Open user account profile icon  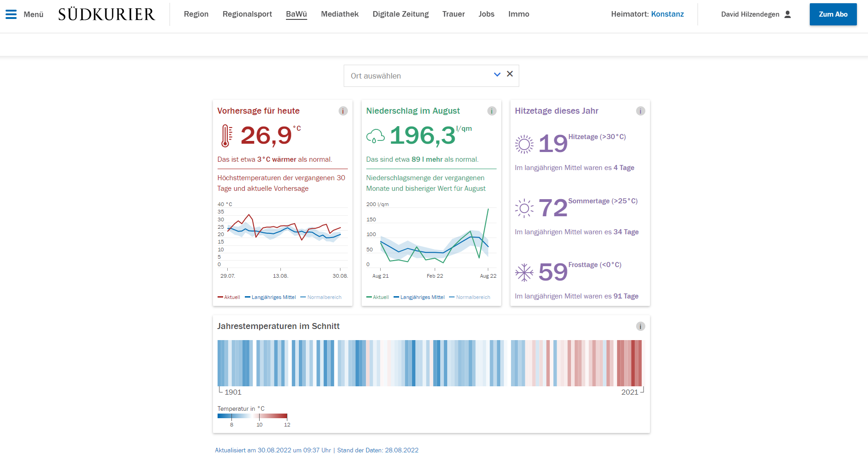(x=788, y=14)
